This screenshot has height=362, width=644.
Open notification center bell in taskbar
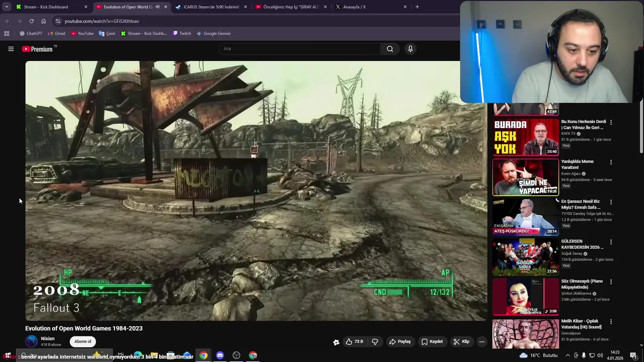click(633, 355)
